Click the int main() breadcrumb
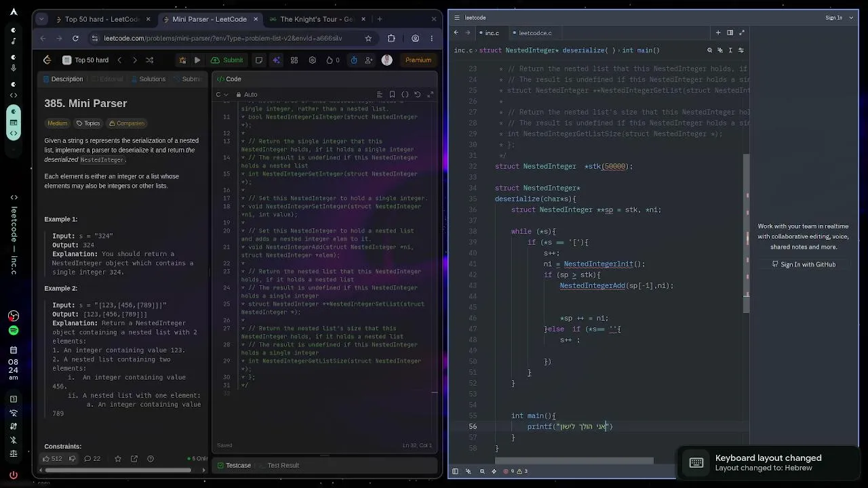This screenshot has width=868, height=488. click(x=641, y=50)
